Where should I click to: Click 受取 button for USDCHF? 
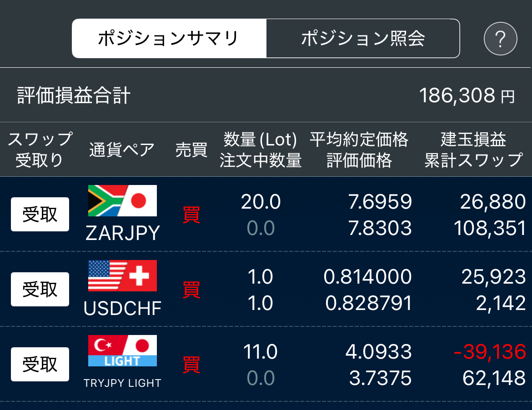(x=40, y=289)
